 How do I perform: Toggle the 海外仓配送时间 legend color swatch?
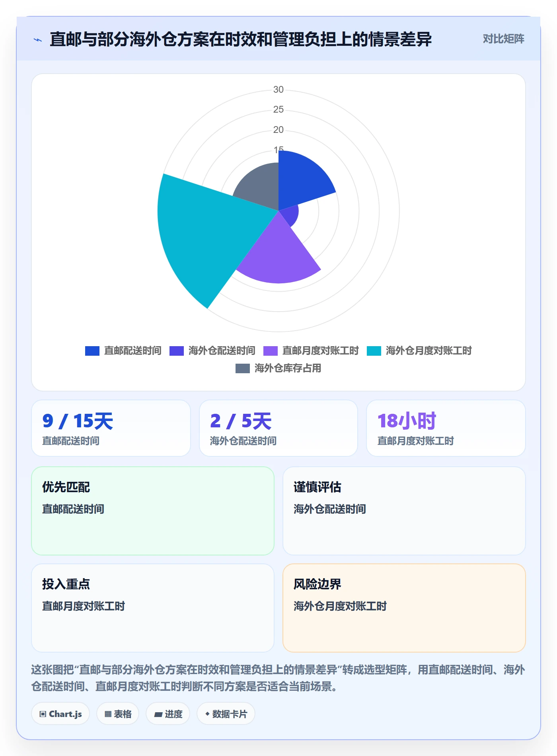177,351
